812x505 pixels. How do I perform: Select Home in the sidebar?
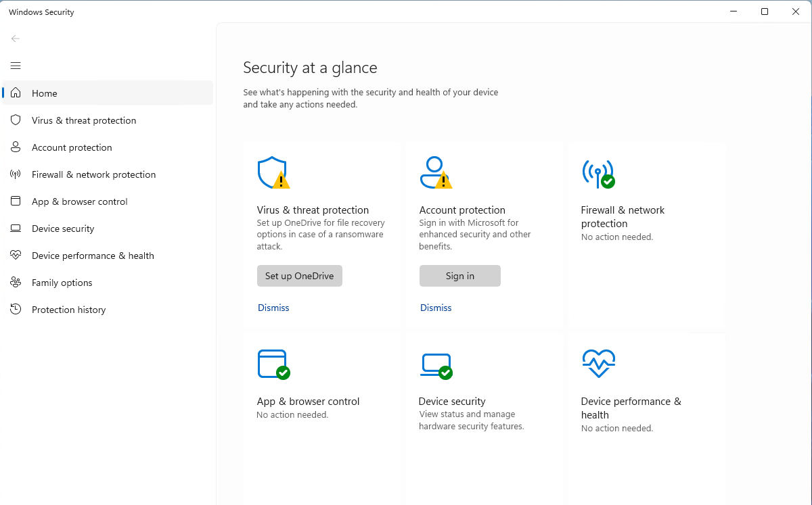(x=45, y=93)
